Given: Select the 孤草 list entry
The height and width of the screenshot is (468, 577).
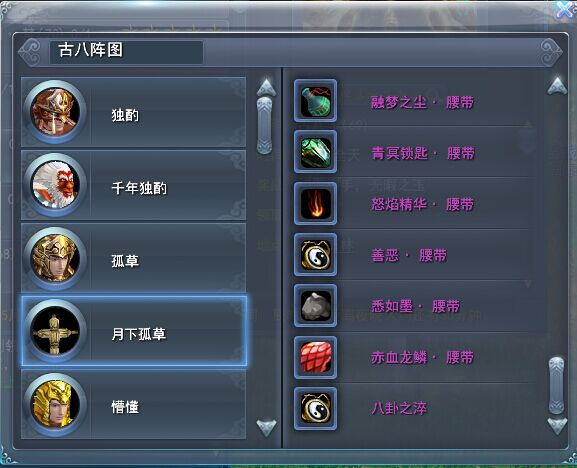Looking at the screenshot, I should 134,258.
